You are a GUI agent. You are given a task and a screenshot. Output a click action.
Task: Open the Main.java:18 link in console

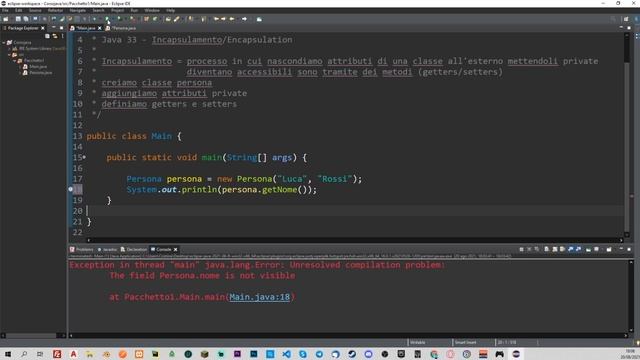pyautogui.click(x=260, y=297)
